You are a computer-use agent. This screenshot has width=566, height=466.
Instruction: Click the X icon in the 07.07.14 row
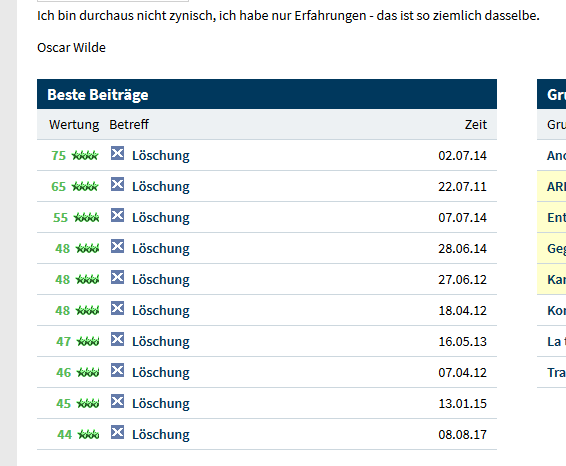(x=117, y=215)
